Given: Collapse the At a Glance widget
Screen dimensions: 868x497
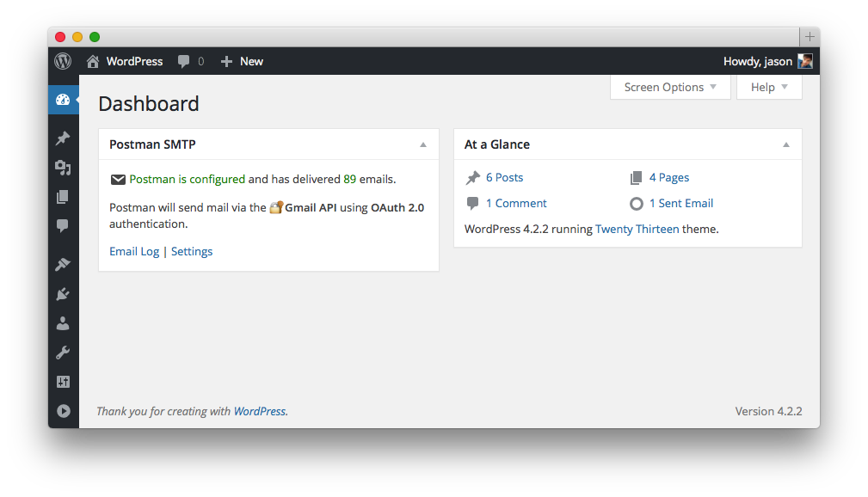Looking at the screenshot, I should click(x=786, y=144).
